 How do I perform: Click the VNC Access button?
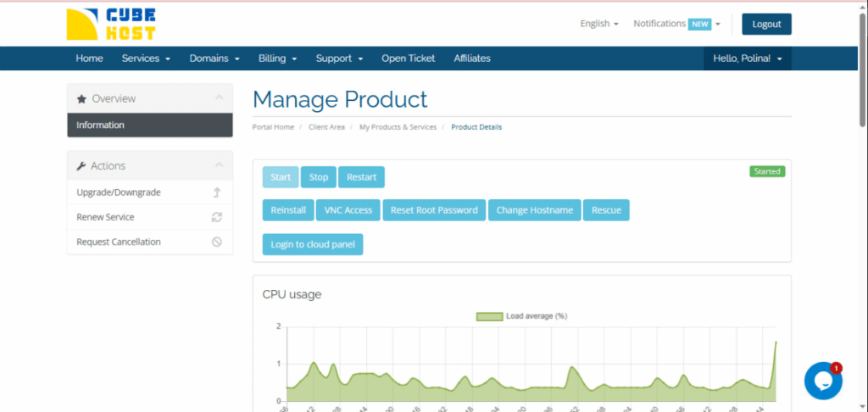tap(348, 210)
